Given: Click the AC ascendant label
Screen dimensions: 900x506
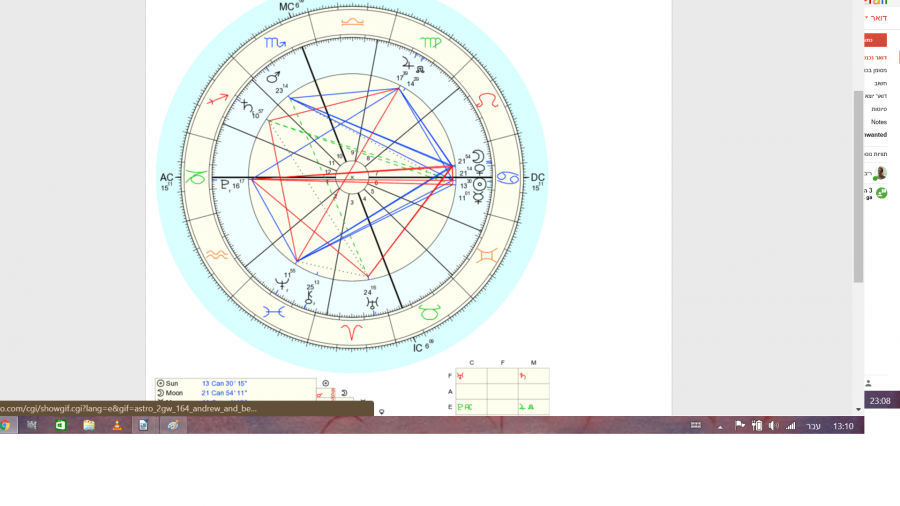Looking at the screenshot, I should [166, 178].
